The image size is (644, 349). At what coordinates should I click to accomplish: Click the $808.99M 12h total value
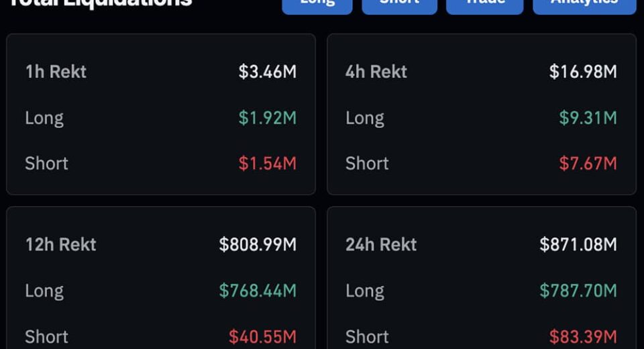pyautogui.click(x=258, y=244)
